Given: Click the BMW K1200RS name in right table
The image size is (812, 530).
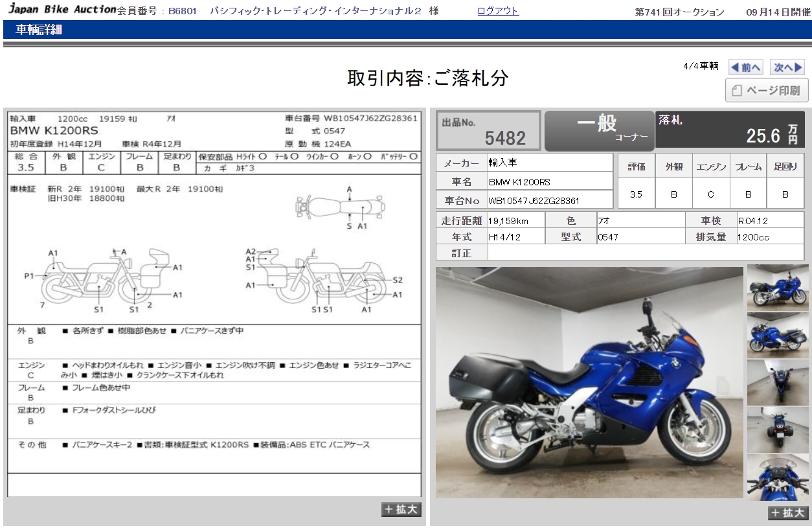Looking at the screenshot, I should tap(519, 182).
